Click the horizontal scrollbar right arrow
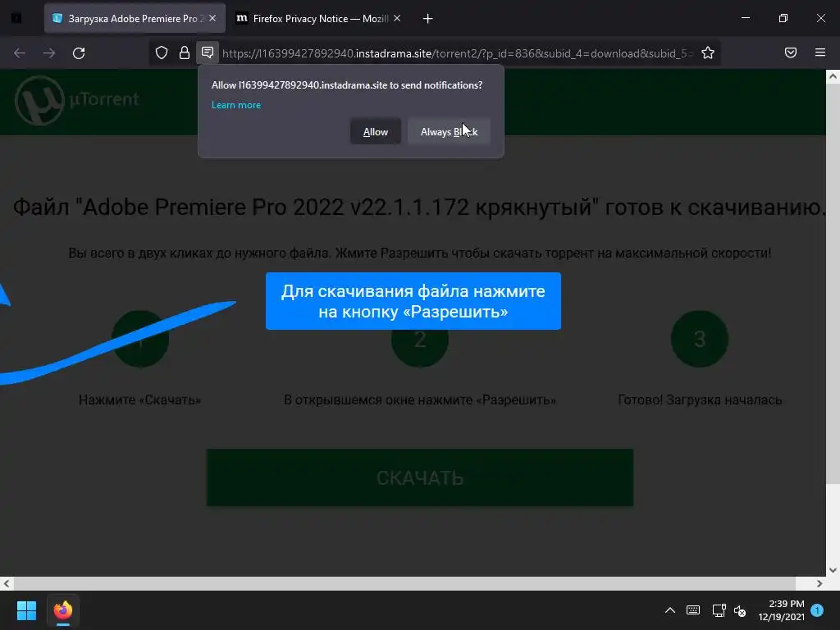840x630 pixels. point(819,583)
